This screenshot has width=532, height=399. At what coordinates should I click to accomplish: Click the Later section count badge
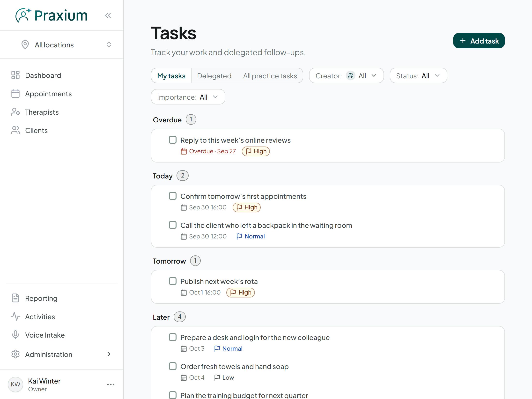coord(180,317)
